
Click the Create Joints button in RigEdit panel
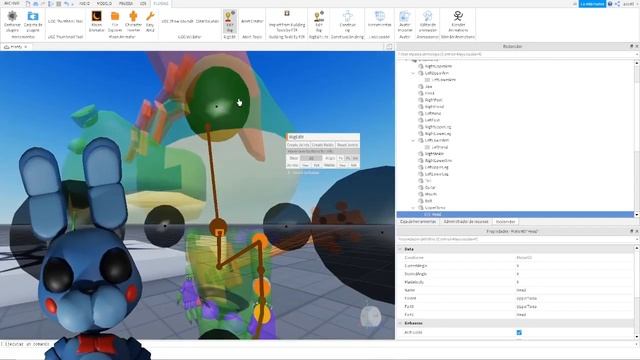click(298, 145)
